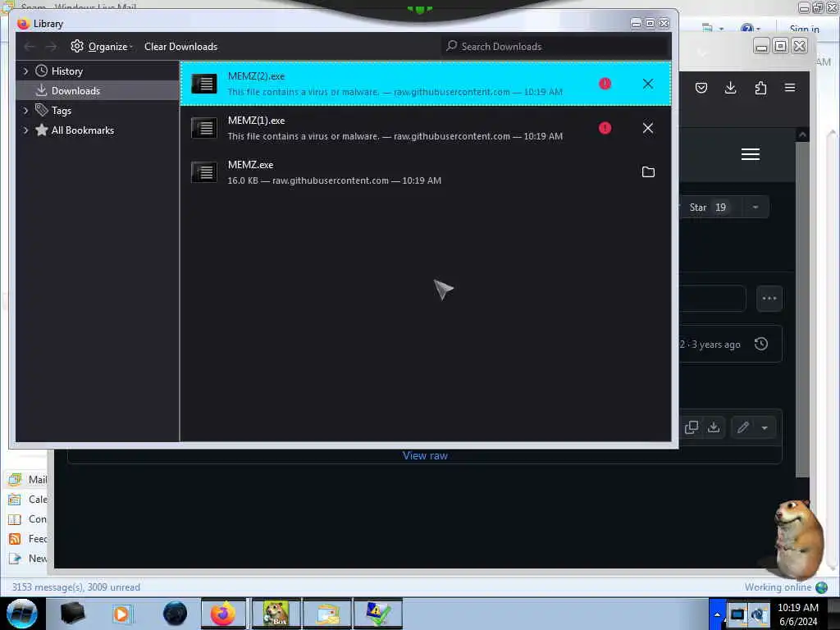Open file history clock icon
This screenshot has width=840, height=630.
[x=761, y=344]
